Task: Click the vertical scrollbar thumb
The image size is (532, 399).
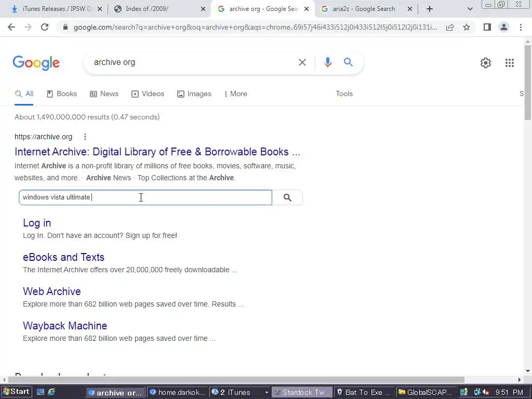Action: click(528, 83)
